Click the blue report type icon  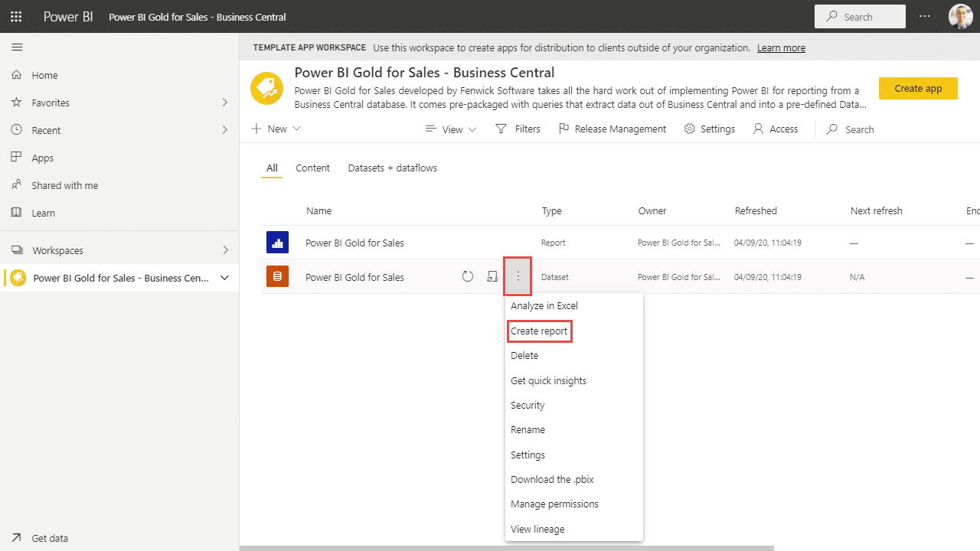[277, 243]
